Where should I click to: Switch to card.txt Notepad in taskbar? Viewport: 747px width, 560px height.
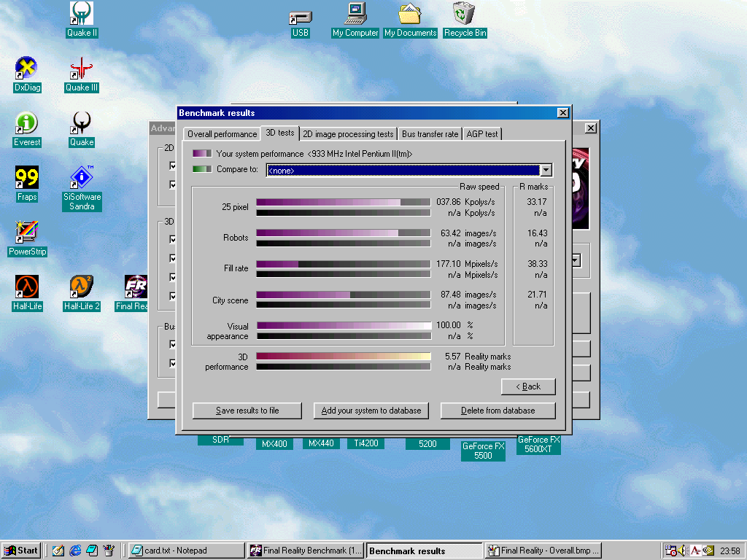[187, 551]
